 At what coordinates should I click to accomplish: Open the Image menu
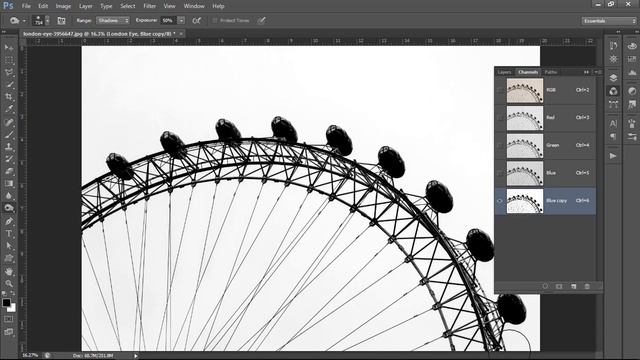pyautogui.click(x=63, y=6)
